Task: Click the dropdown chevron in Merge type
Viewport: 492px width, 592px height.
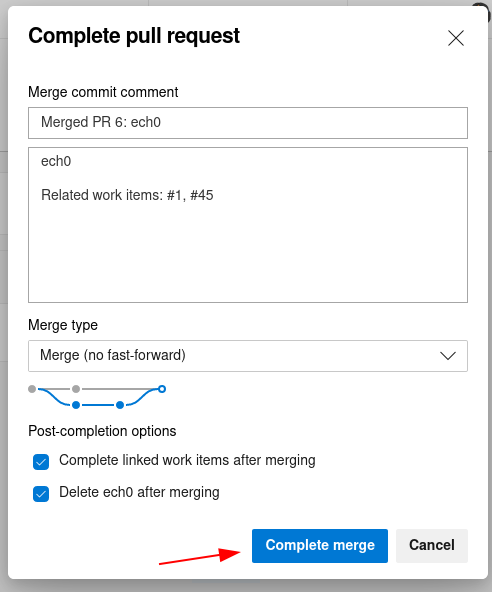Action: [448, 356]
